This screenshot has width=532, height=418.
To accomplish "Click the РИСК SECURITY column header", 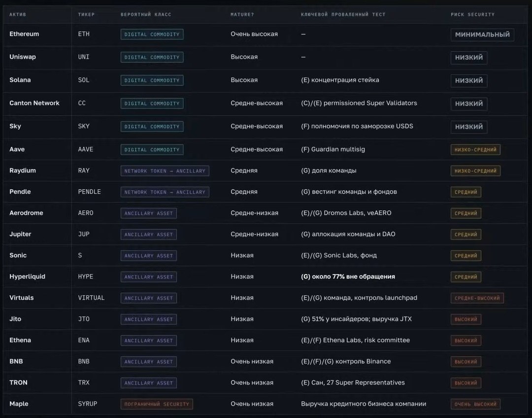I will pos(472,15).
